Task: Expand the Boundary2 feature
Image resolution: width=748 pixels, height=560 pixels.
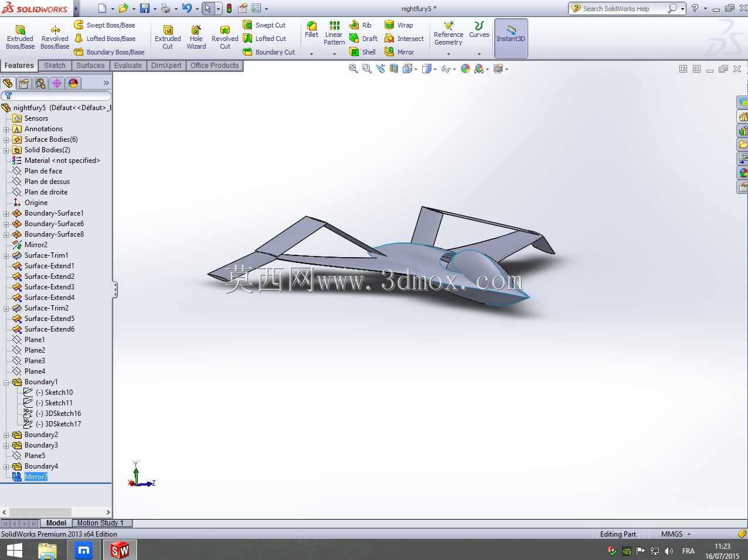Action: 6,435
